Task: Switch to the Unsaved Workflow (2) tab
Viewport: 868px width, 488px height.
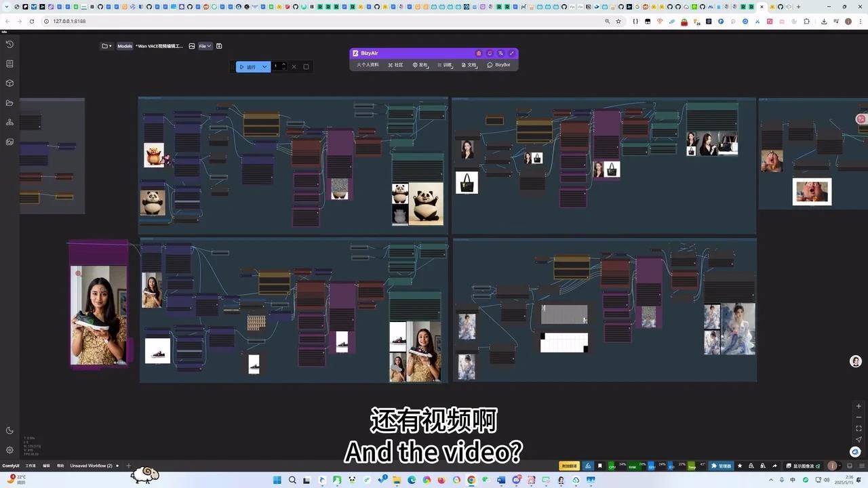Action: (90, 466)
